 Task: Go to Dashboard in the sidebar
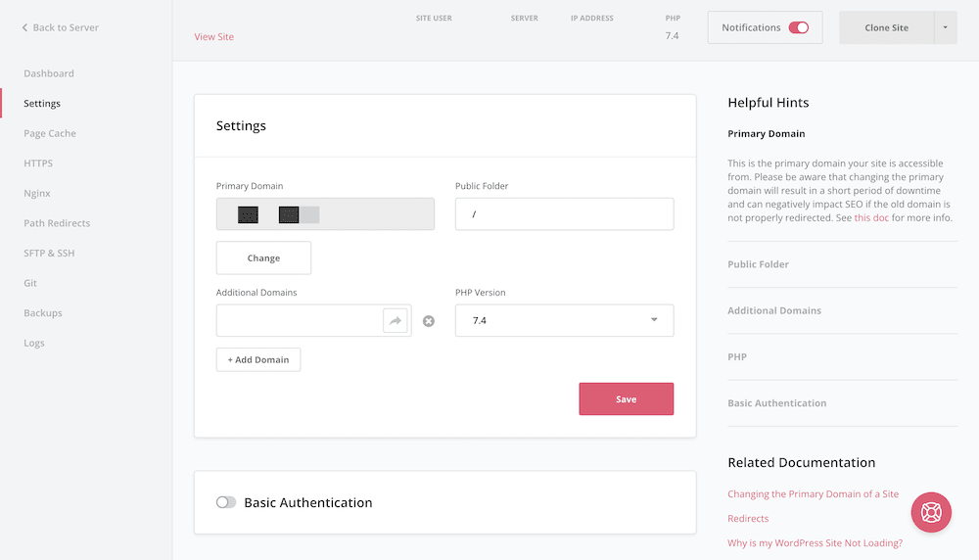coord(49,73)
